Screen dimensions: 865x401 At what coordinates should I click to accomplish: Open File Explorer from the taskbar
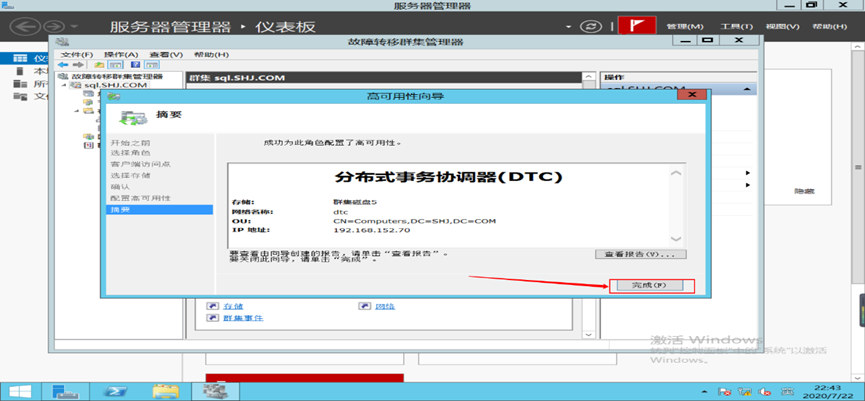[x=166, y=391]
